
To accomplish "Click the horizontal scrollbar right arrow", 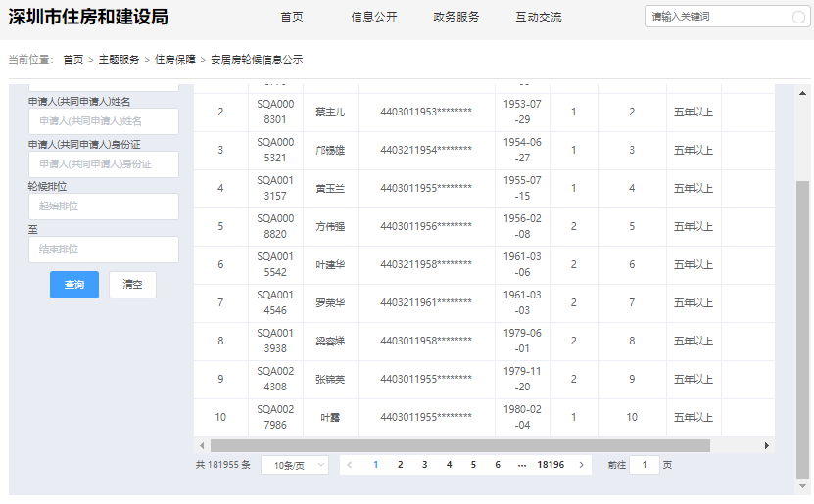I will (x=767, y=445).
